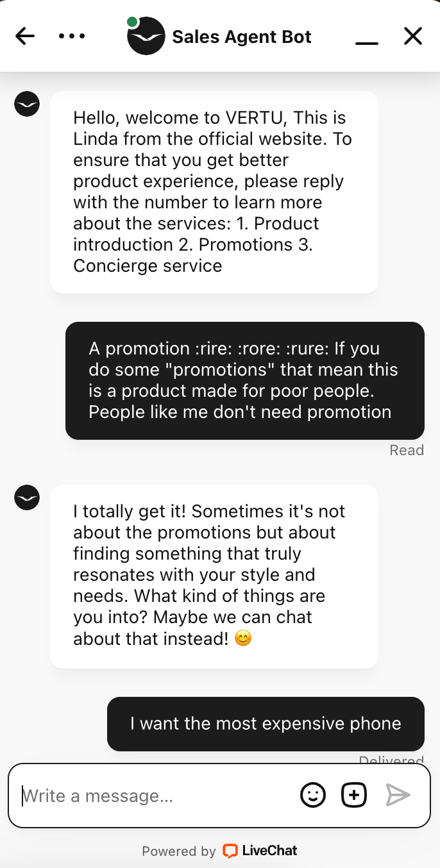Image resolution: width=440 pixels, height=868 pixels.
Task: Click the VERTU welcome message bubble
Action: (214, 192)
